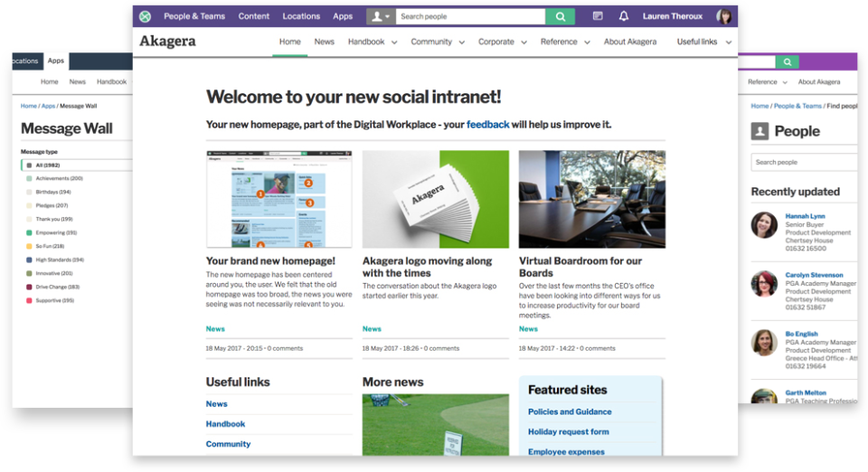Open the Akagera business cards thumbnail

[436, 199]
